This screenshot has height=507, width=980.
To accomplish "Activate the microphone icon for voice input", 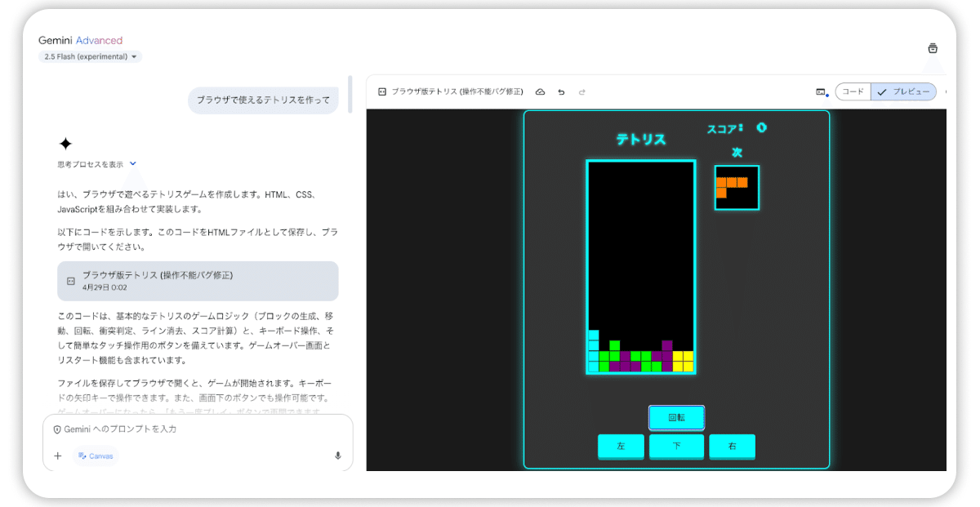I will click(x=337, y=456).
